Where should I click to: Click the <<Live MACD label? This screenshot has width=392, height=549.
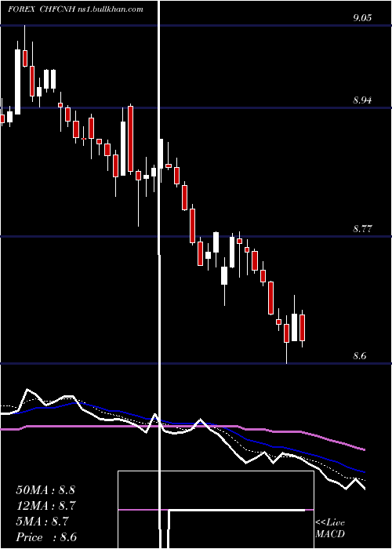[330, 529]
